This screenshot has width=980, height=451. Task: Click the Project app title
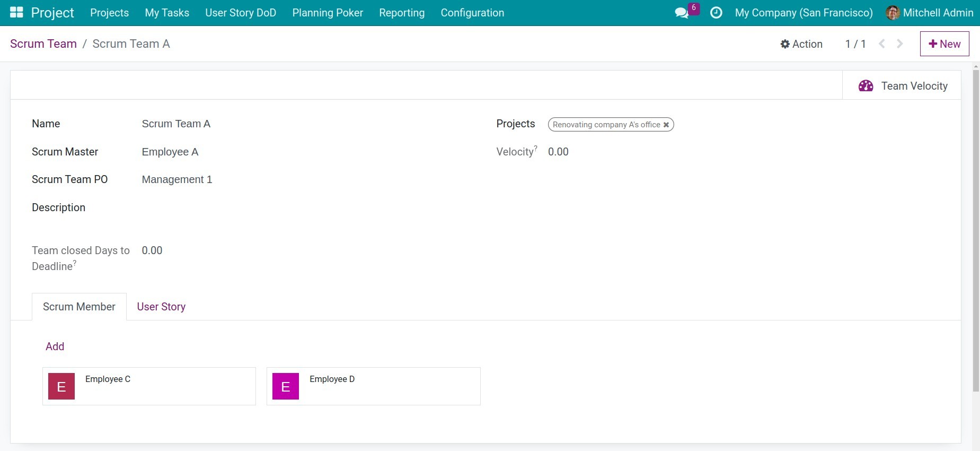point(52,13)
